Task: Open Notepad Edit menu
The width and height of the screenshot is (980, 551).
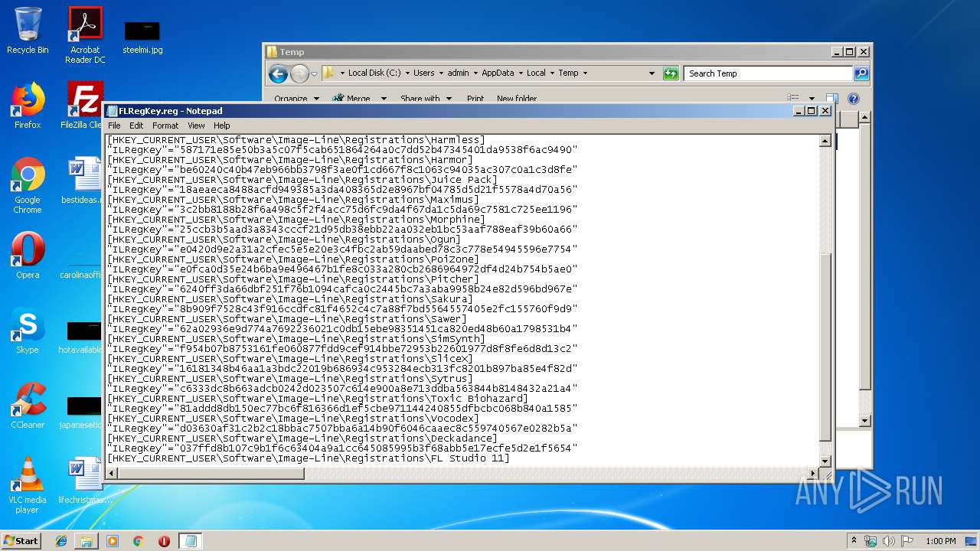Action: tap(136, 126)
